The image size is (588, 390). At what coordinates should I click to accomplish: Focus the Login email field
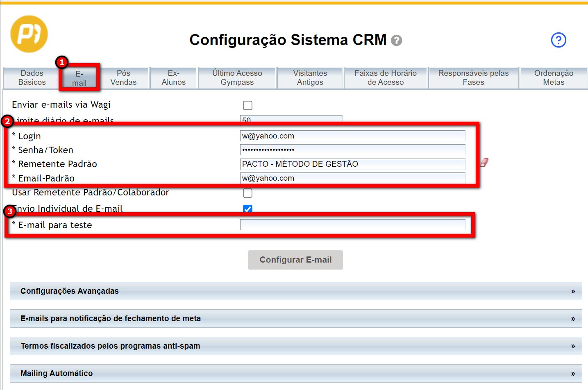pos(352,136)
